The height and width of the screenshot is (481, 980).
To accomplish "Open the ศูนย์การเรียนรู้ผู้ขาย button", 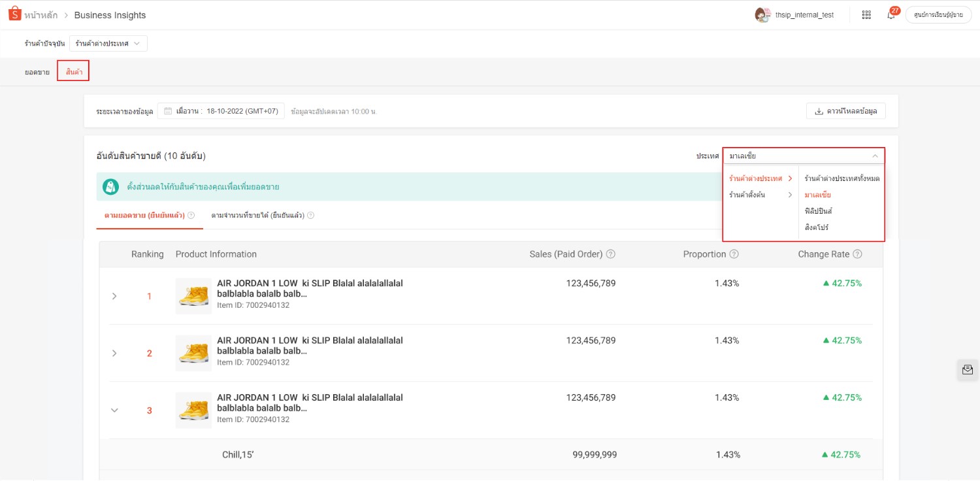I will coord(938,15).
